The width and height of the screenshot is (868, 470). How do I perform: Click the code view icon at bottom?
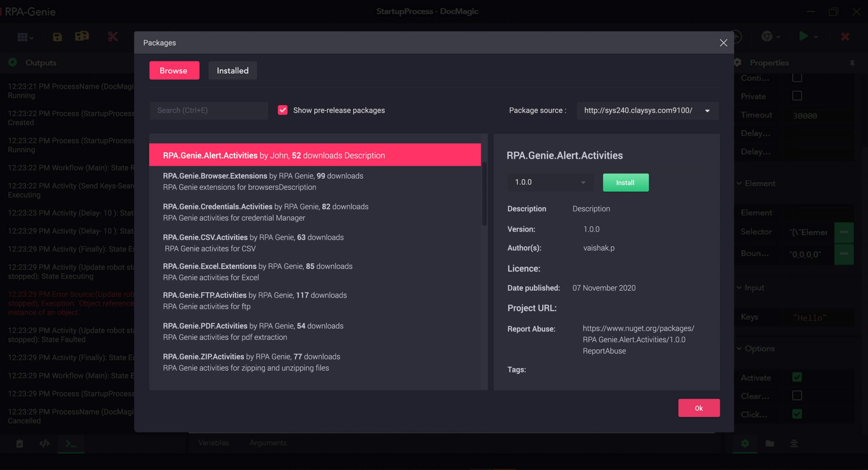(44, 444)
